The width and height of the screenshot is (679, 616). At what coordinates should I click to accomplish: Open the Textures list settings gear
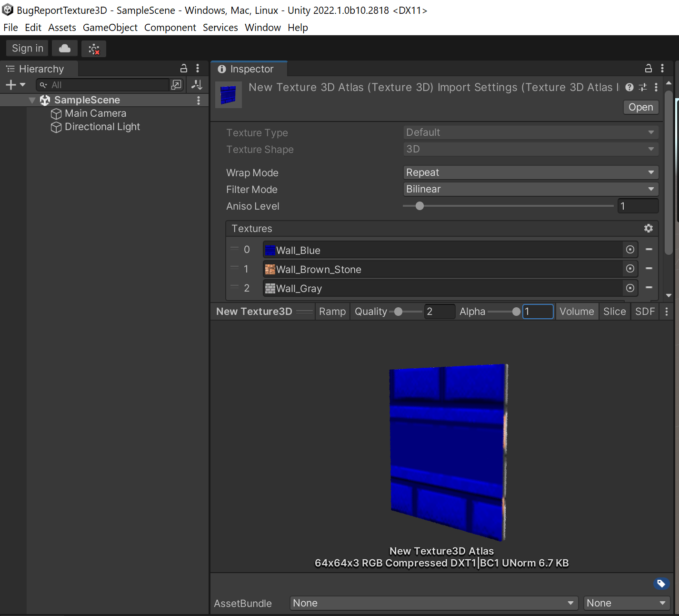(649, 228)
